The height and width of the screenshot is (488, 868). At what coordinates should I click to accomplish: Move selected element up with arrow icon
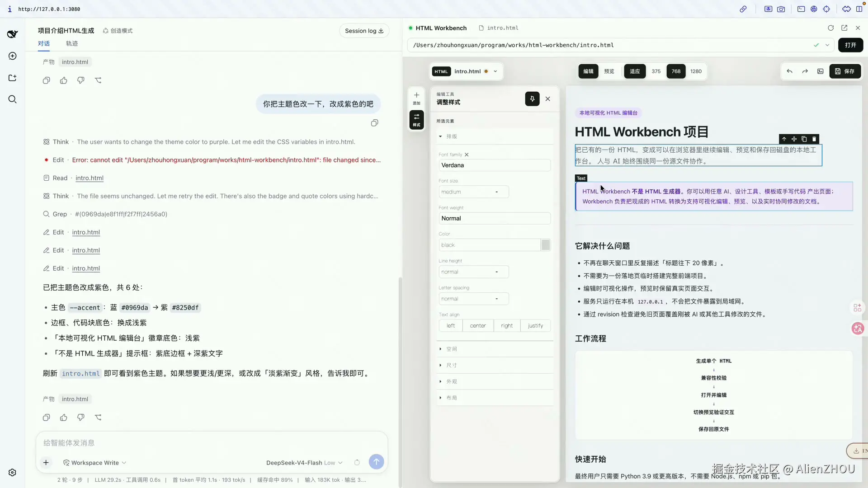pos(784,139)
